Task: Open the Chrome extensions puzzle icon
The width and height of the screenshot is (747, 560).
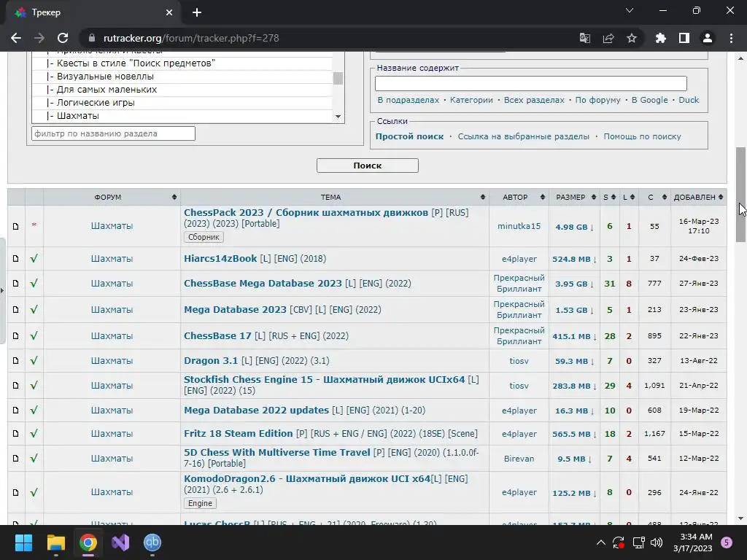Action: 660,38
